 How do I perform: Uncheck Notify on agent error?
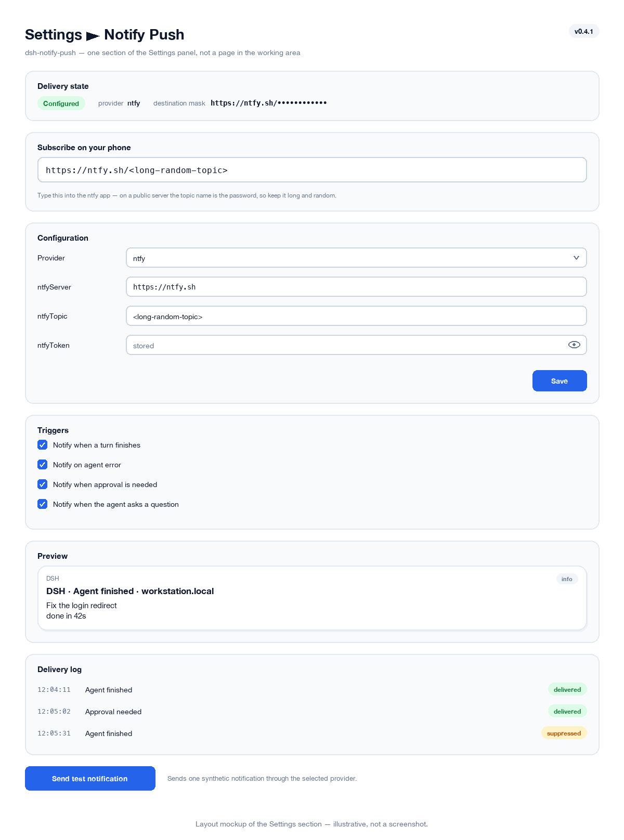click(43, 465)
